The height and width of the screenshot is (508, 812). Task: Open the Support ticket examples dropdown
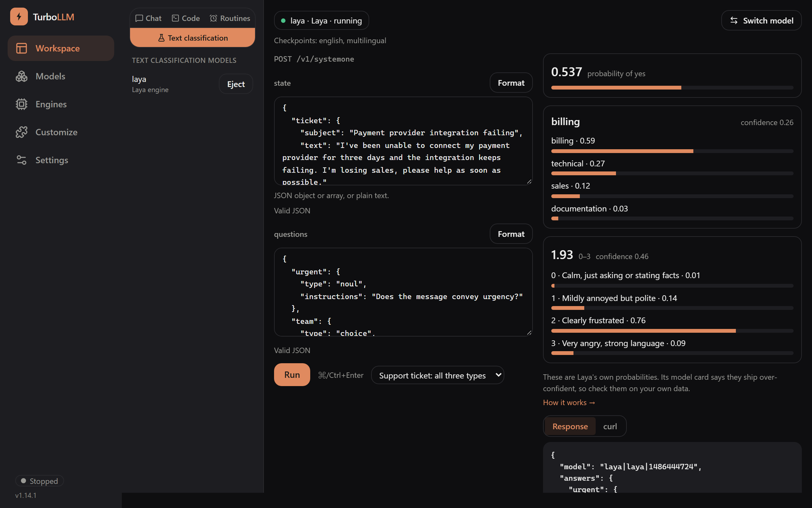coord(437,375)
